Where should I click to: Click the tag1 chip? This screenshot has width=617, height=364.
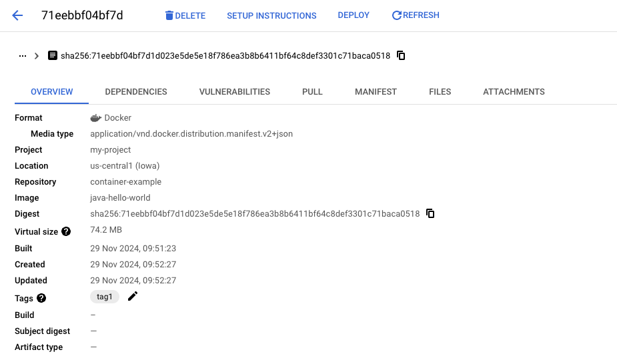[105, 297]
